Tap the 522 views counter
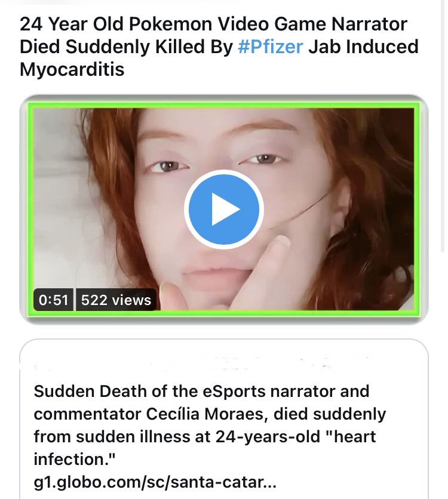Image resolution: width=448 pixels, height=499 pixels. click(x=116, y=300)
